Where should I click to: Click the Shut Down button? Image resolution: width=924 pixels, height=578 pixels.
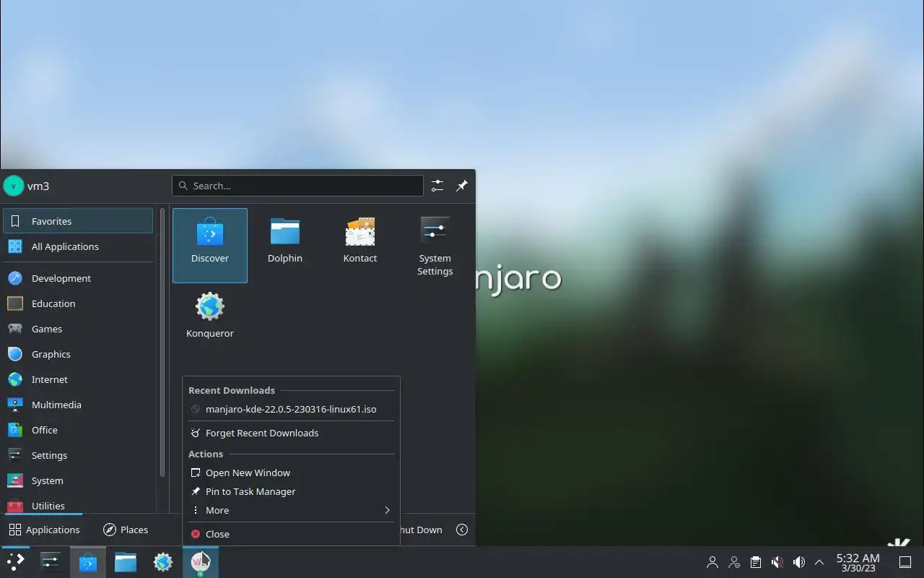point(422,530)
